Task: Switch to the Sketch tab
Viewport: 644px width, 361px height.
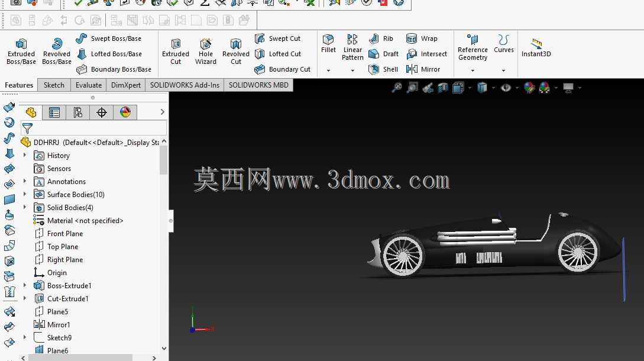Action: pyautogui.click(x=54, y=85)
